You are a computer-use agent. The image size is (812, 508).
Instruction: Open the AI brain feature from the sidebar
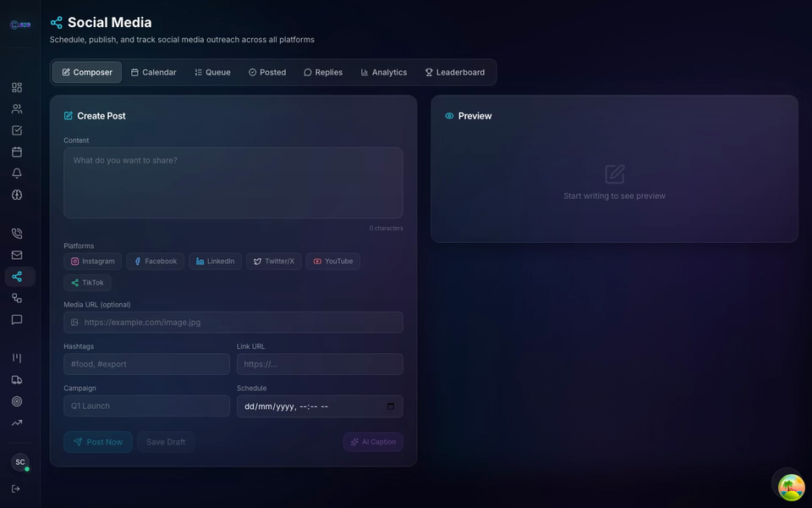coord(17,194)
